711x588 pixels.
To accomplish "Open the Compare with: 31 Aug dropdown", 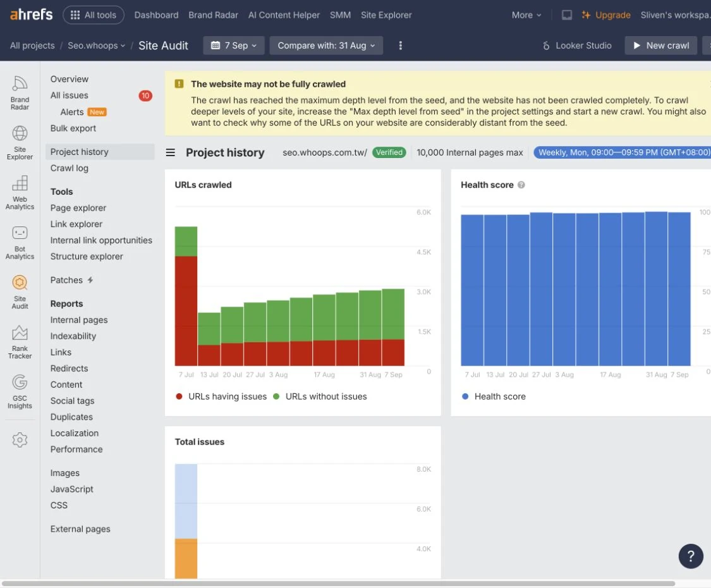I will tap(326, 46).
